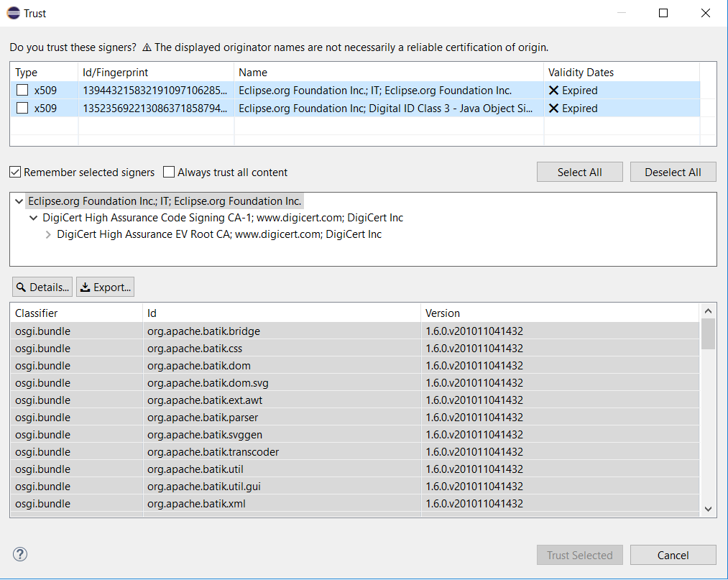Screen dimensions: 728x580
Task: Sort signers by Name column header
Action: (389, 73)
